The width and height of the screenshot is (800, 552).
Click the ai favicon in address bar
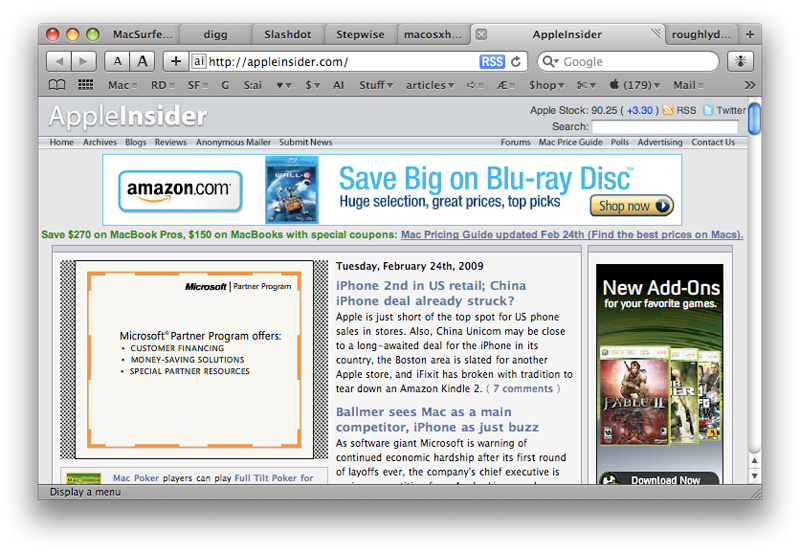198,62
